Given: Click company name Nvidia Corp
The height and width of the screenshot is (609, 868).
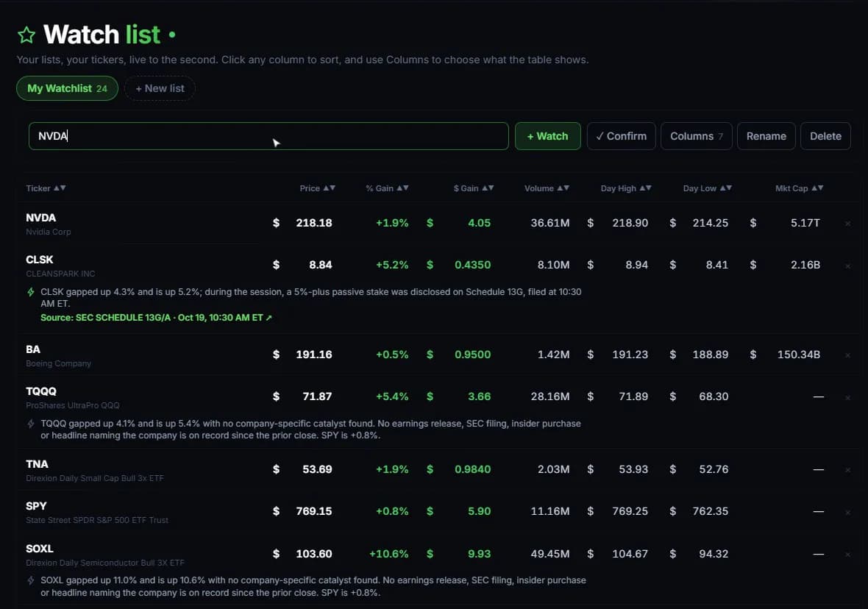Looking at the screenshot, I should [48, 232].
